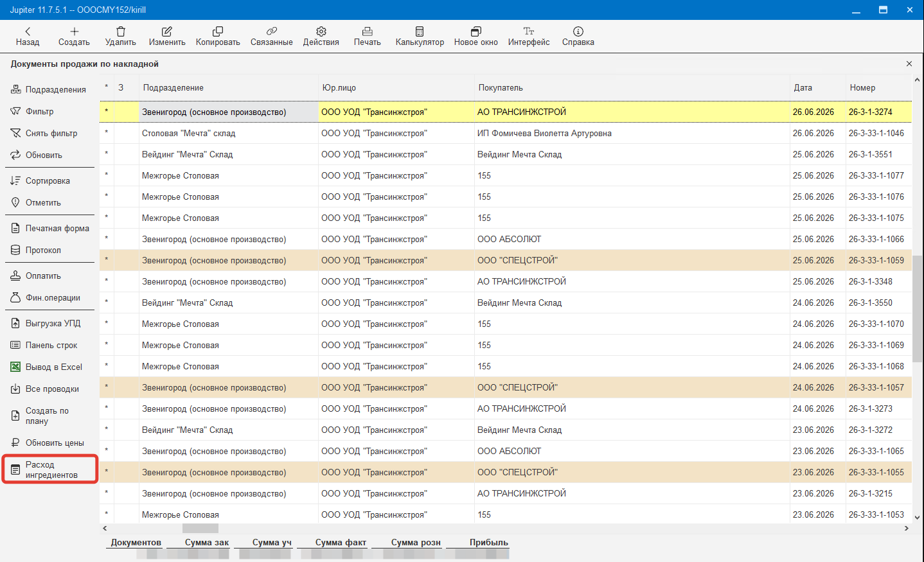The width and height of the screenshot is (924, 562).
Task: Select row with number 26-3-1-3274
Action: [506, 112]
